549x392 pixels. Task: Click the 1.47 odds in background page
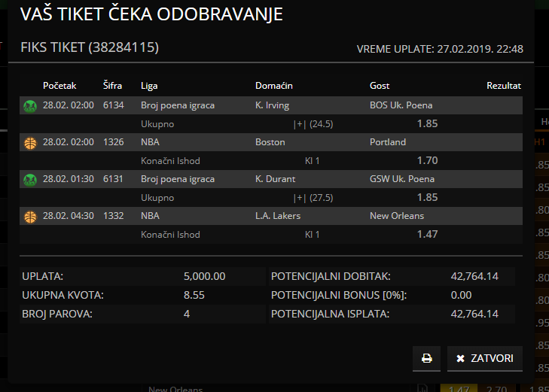459,389
